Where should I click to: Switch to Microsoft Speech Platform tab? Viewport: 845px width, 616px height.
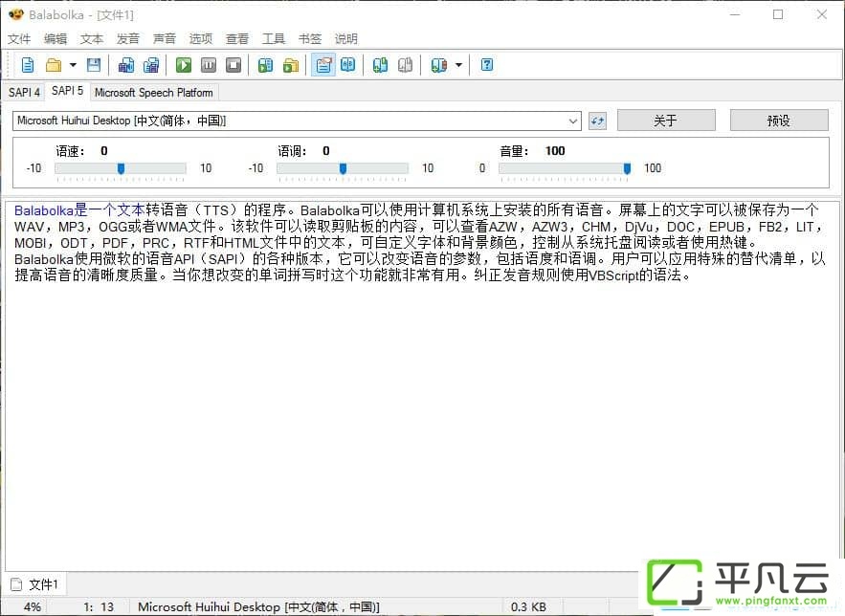point(153,93)
